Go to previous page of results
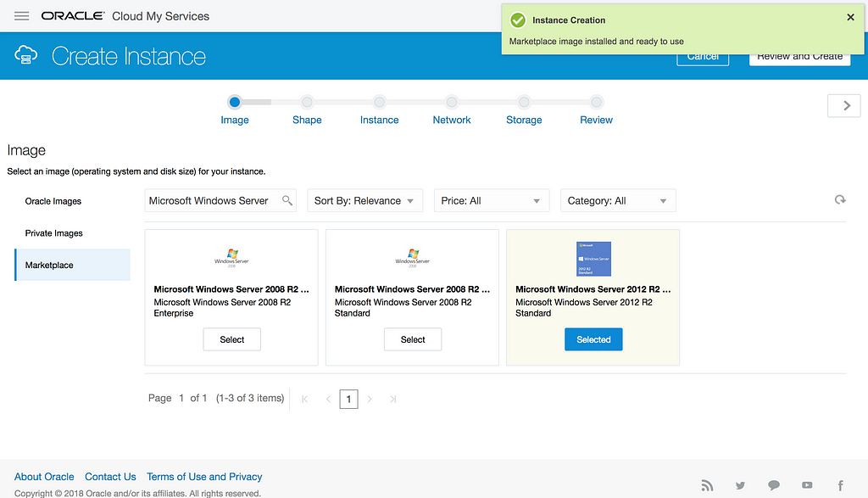The width and height of the screenshot is (868, 498). pos(328,399)
